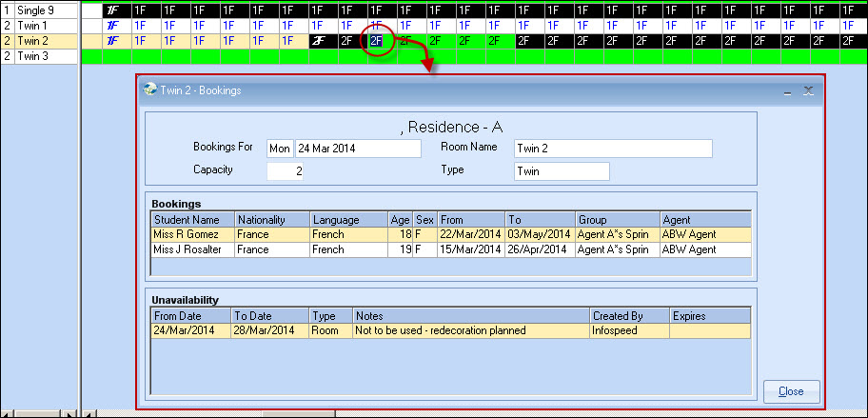Minimize the Twin 2 Bookings dialog

[787, 91]
